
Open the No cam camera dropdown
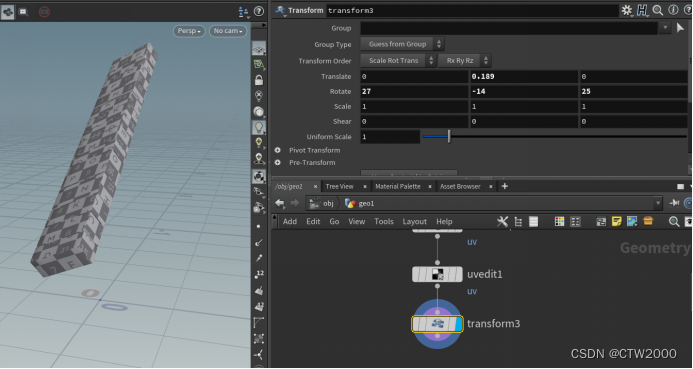pos(228,31)
